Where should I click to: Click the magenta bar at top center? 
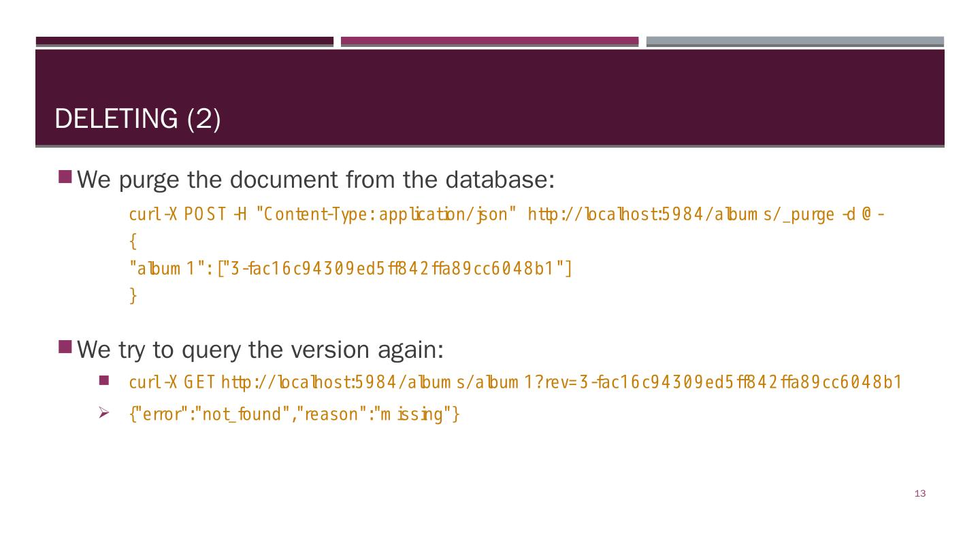tap(489, 41)
